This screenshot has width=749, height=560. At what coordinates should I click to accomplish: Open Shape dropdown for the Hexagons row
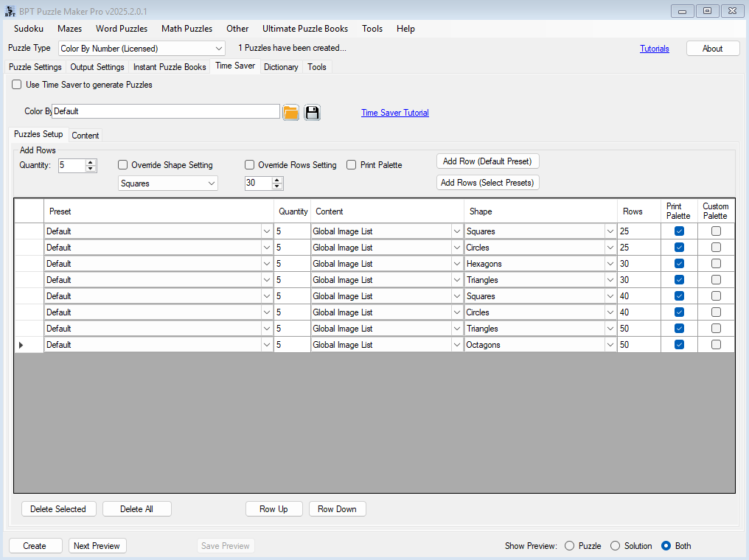[610, 264]
